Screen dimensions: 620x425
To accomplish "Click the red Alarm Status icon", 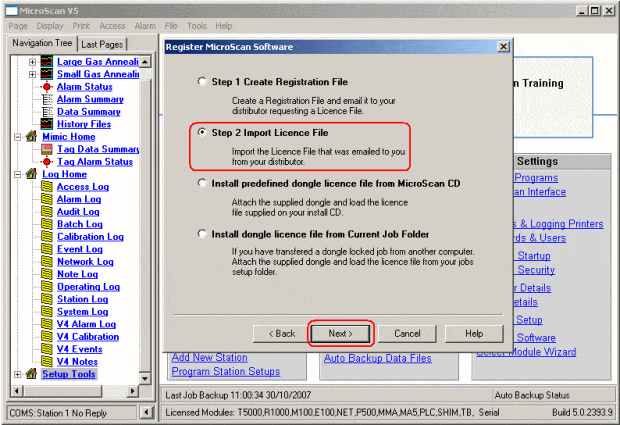I will coord(47,87).
